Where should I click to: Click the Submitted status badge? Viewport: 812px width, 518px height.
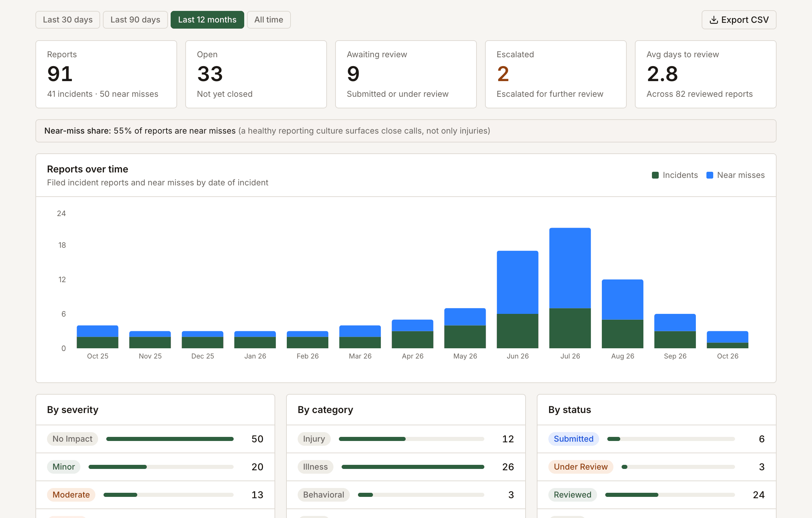tap(574, 439)
